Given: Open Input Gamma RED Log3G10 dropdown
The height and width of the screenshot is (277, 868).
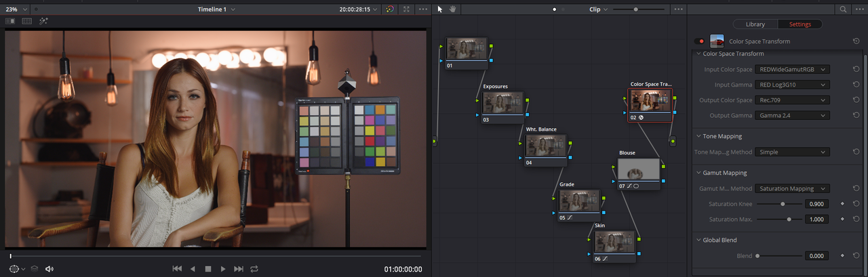Looking at the screenshot, I should point(792,85).
